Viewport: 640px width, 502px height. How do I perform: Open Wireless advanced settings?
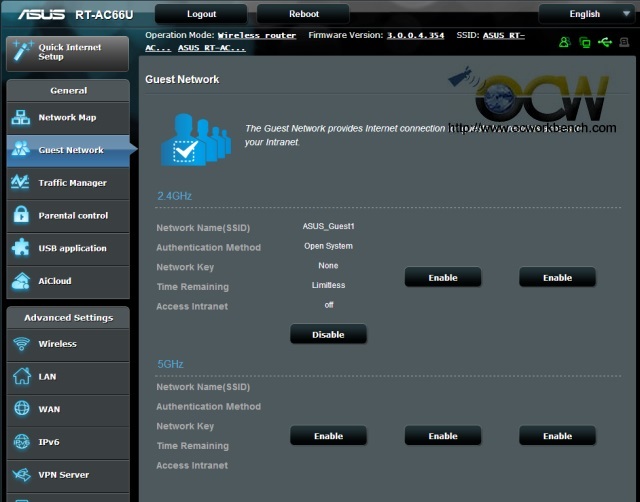pos(68,344)
